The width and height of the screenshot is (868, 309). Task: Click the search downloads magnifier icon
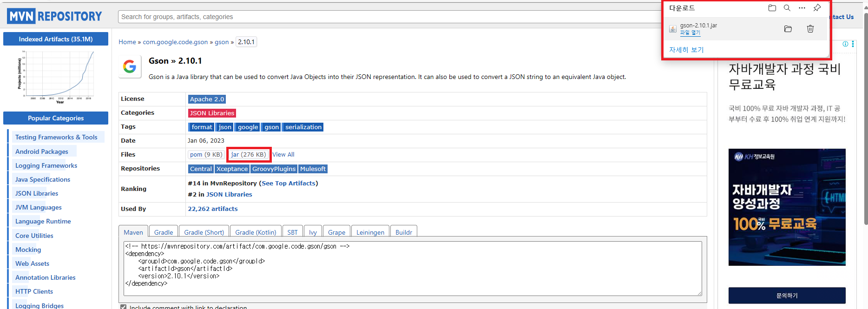[787, 8]
